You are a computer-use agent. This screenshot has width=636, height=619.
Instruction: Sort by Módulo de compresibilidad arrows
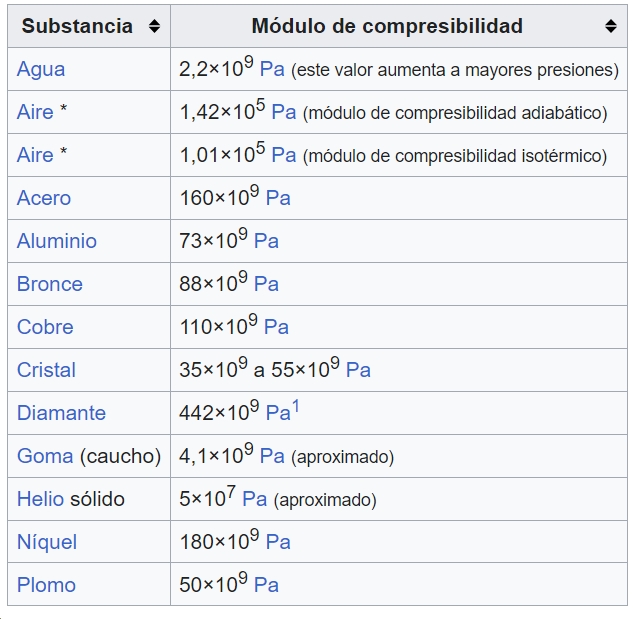pyautogui.click(x=611, y=26)
